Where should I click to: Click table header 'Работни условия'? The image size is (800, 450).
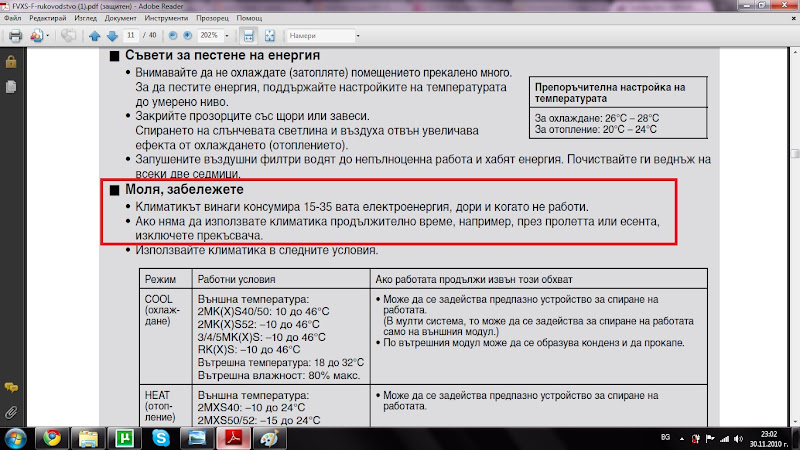(x=236, y=280)
